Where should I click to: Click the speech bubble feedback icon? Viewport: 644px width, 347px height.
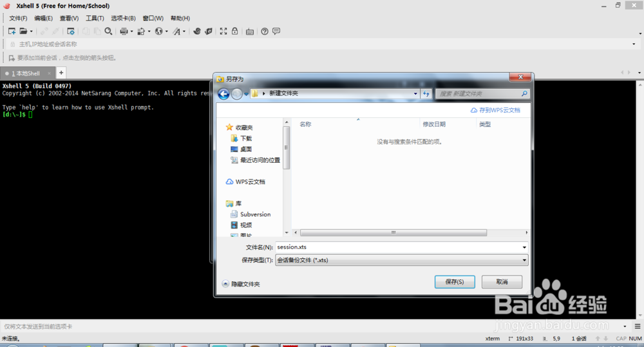276,31
